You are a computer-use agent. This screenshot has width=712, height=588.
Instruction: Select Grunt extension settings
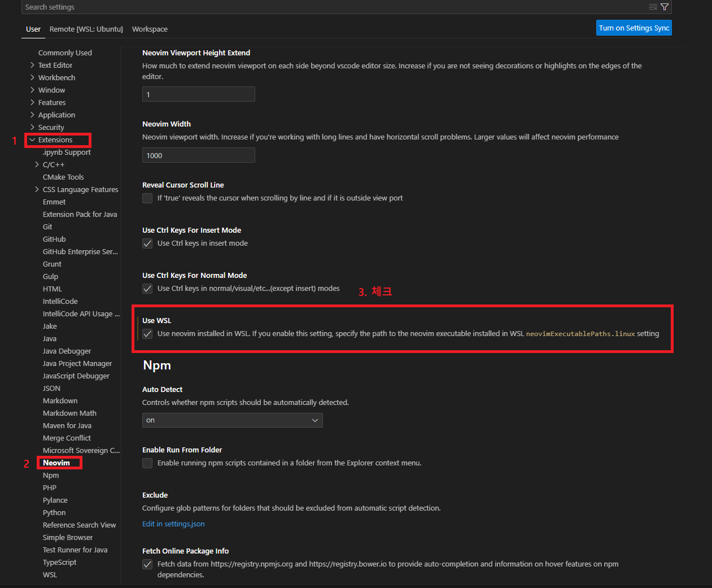coord(52,264)
